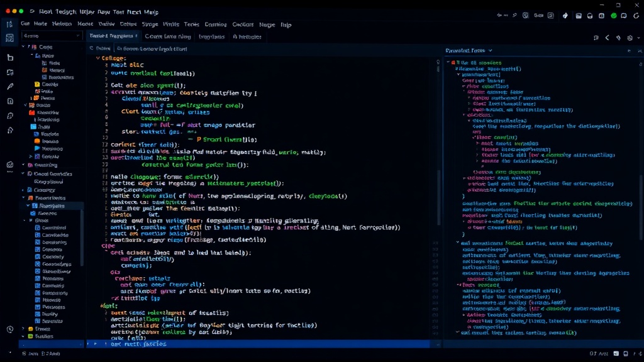
Task: Click the blue highlighted line at editor bottom
Action: click(258, 344)
